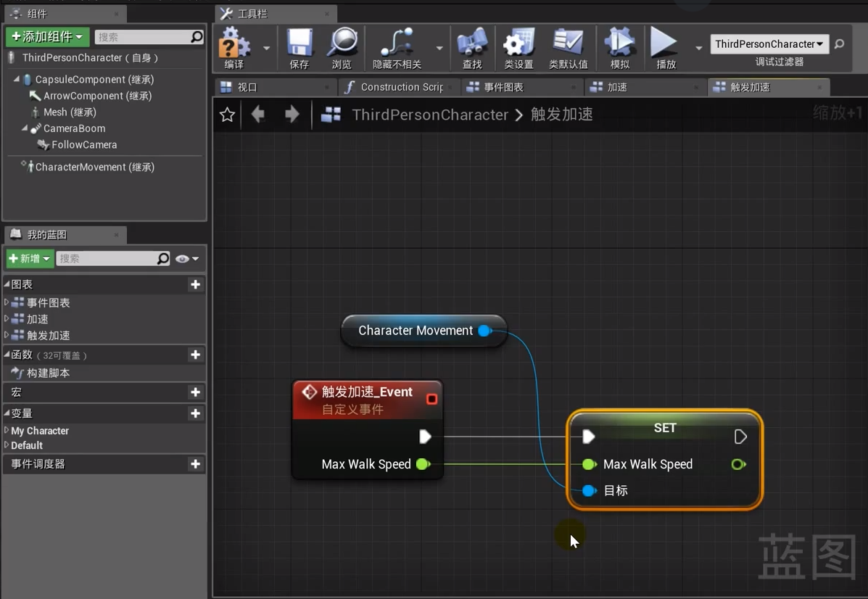The height and width of the screenshot is (599, 868).
Task: Click the 播放 play button
Action: 666,48
